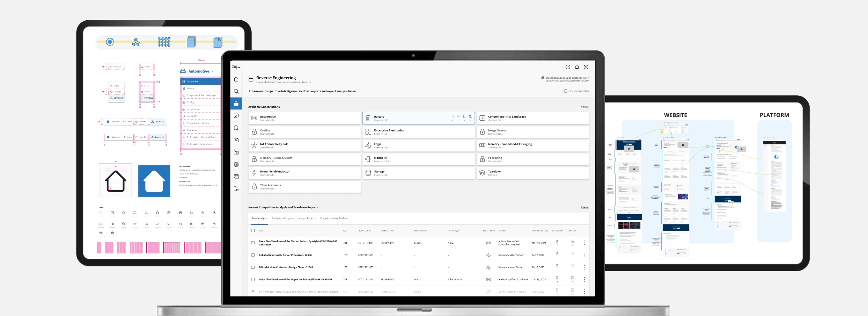
Task: Open the help question mark icon
Action: tap(568, 67)
